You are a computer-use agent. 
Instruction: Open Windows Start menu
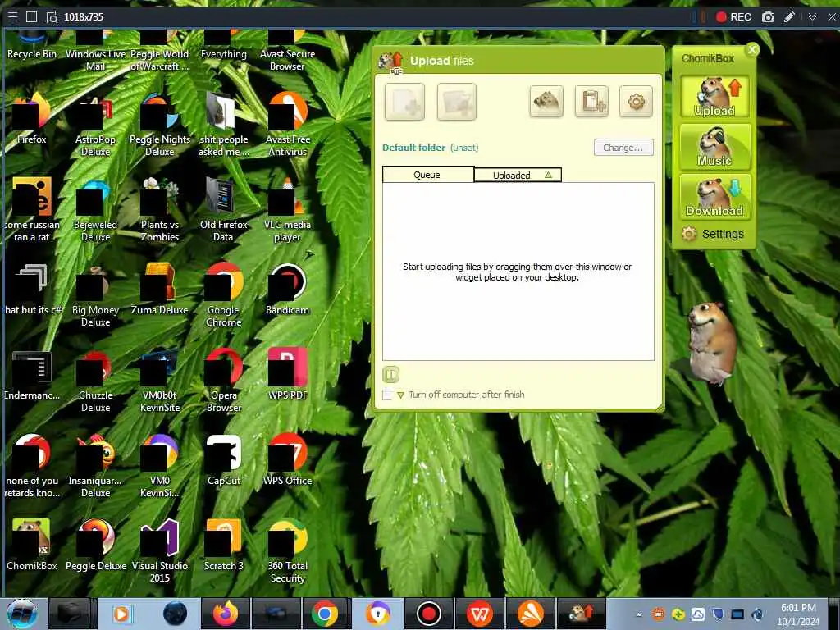point(22,614)
